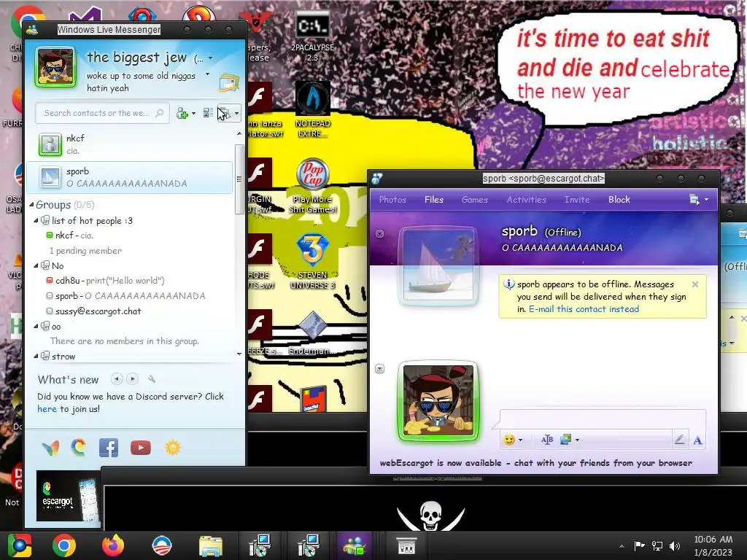This screenshot has width=747, height=560.
Task: Show hidden icons arrow in system tray
Action: tap(622, 546)
